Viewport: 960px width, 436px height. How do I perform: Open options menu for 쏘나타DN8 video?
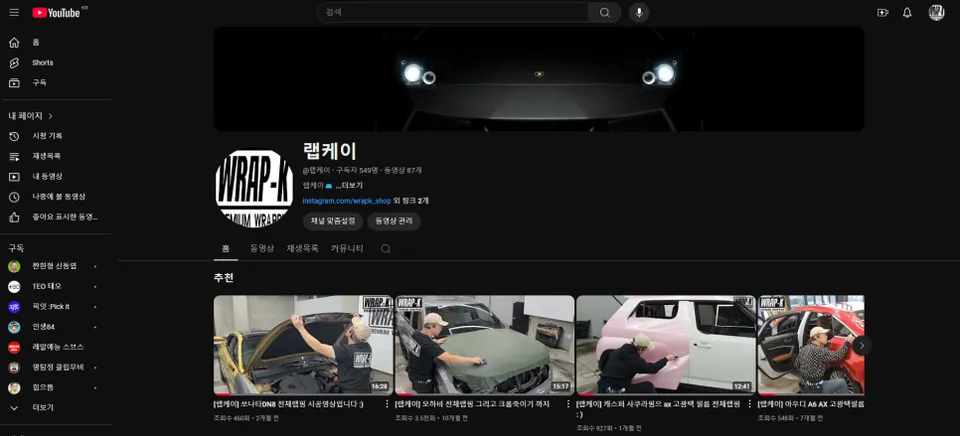386,404
